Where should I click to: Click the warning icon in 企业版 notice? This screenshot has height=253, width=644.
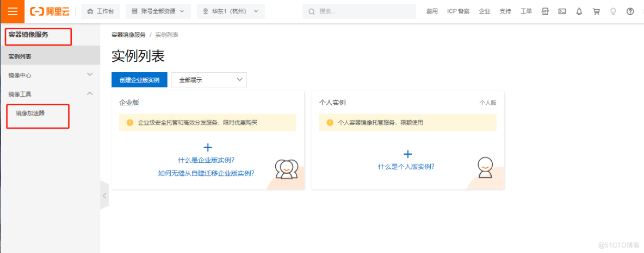130,123
